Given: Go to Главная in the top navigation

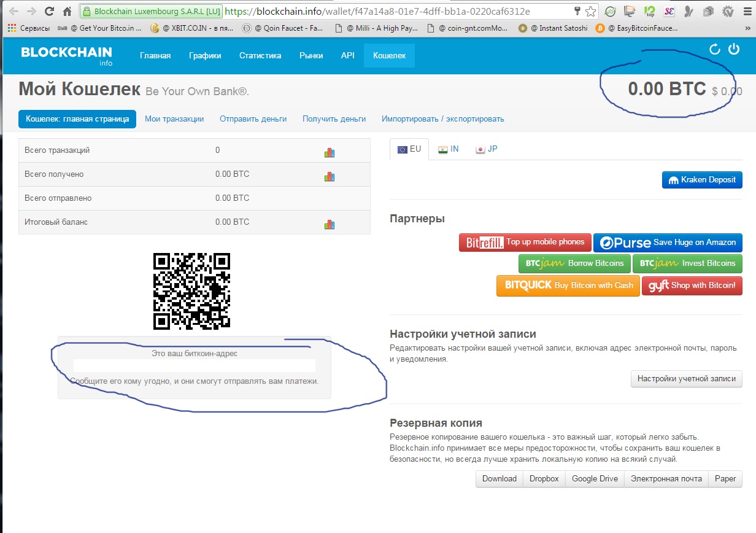Looking at the screenshot, I should coord(155,55).
